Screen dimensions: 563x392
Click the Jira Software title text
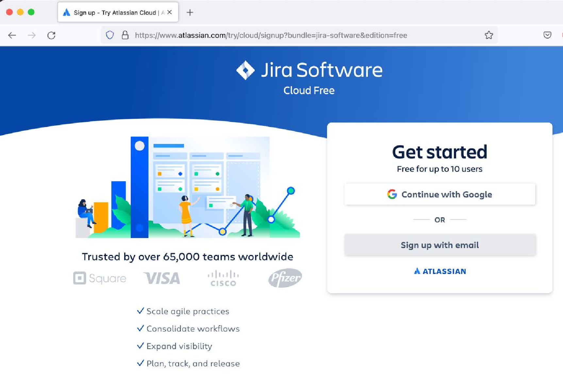(322, 70)
